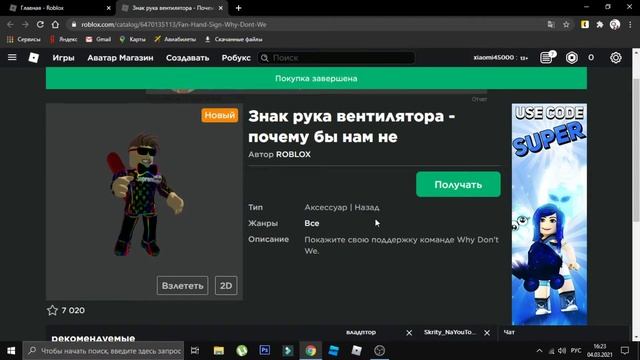Click the Roblox logo home icon
The width and height of the screenshot is (640, 360).
click(33, 58)
